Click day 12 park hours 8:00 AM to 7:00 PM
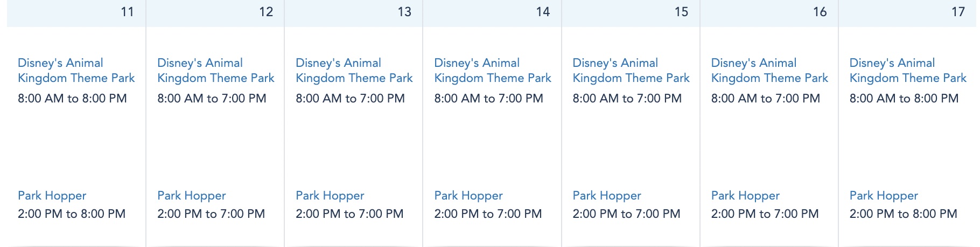980x247 pixels. coord(212,99)
